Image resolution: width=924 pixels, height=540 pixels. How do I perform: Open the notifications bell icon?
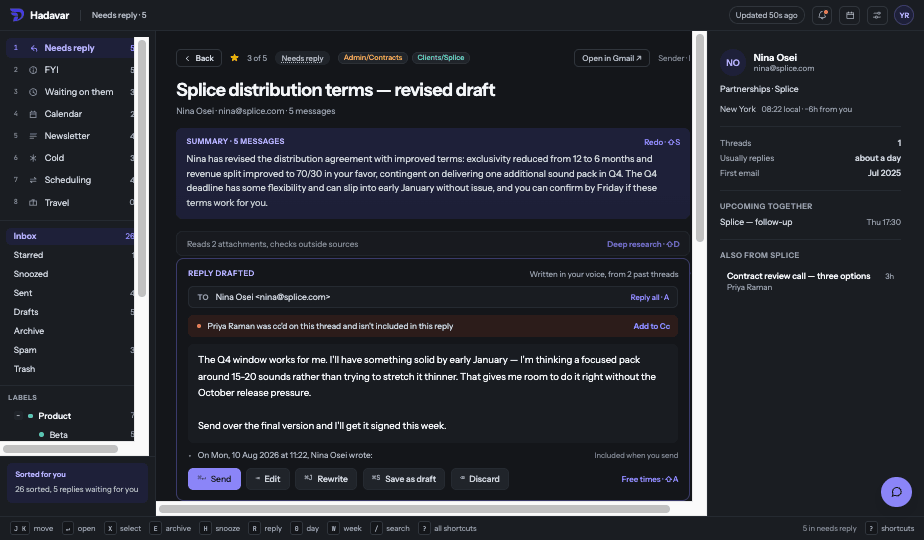[821, 15]
